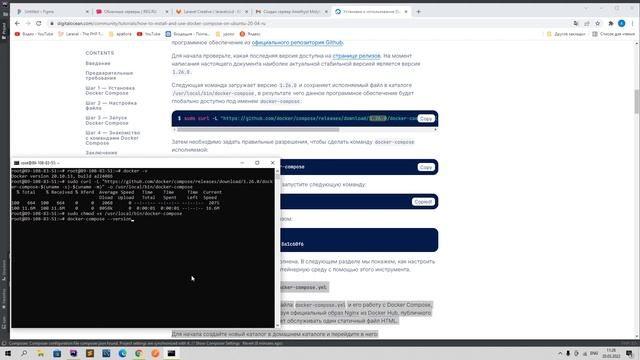Open the reading list button
This screenshot has height=360, width=640.
click(x=614, y=34)
